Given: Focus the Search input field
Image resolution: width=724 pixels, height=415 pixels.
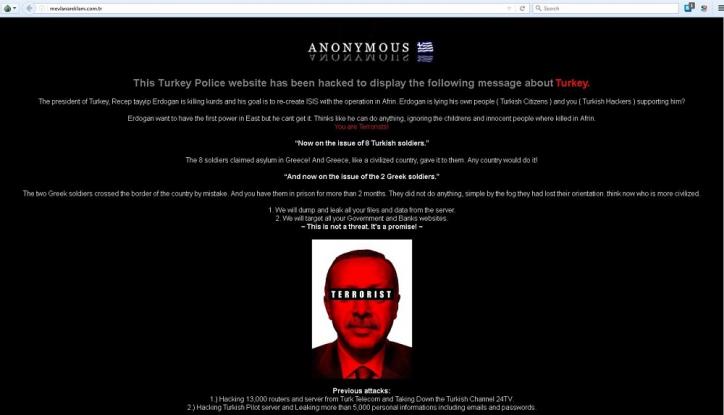Looking at the screenshot, I should [x=606, y=8].
